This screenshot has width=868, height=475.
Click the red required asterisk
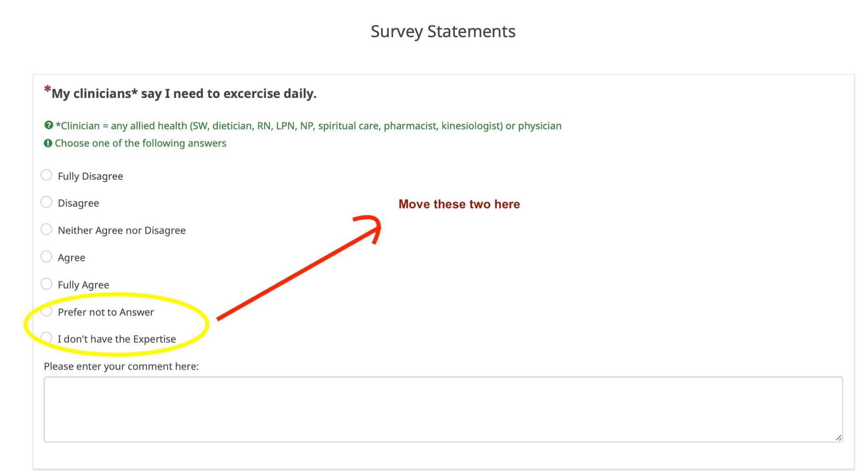point(47,90)
